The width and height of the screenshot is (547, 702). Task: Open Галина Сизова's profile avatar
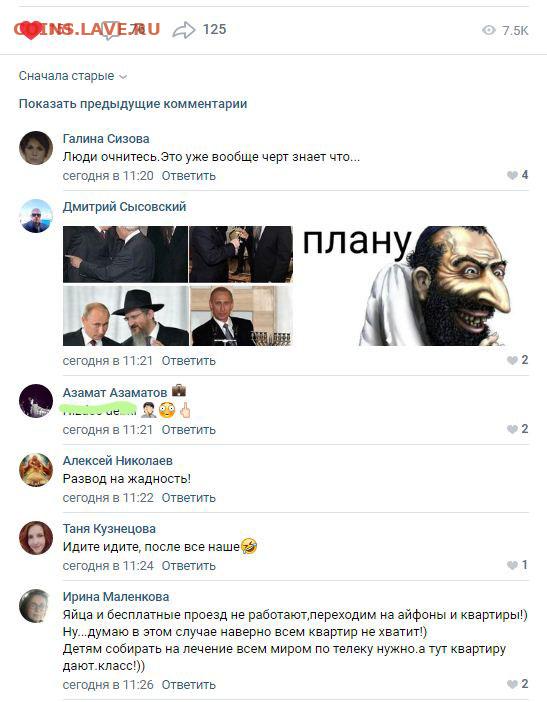[36, 148]
